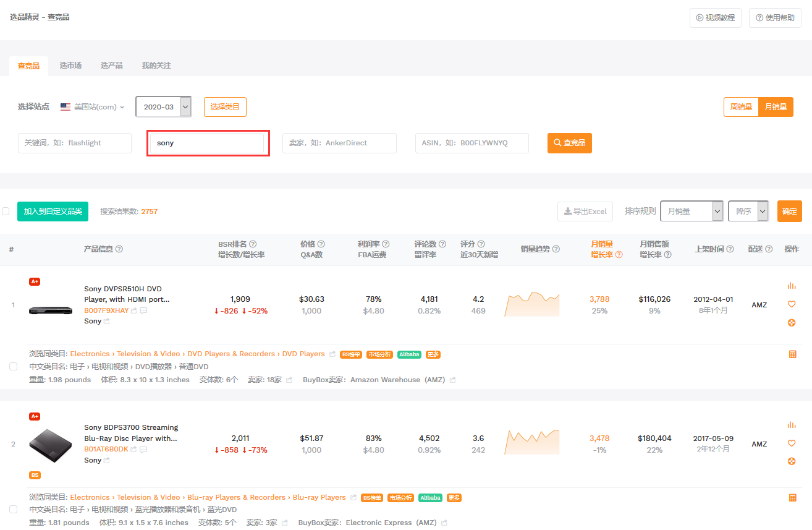Open ASIN link B007F9XHAY

click(106, 310)
